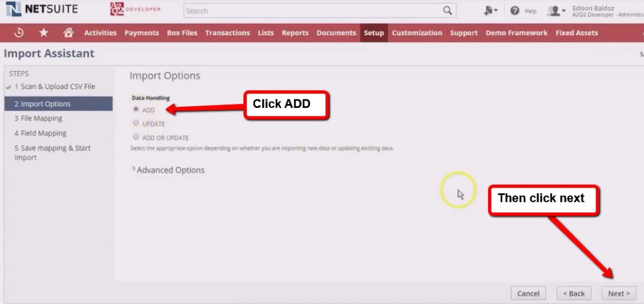Click the search magnifier icon
The height and width of the screenshot is (304, 644).
coord(447,11)
